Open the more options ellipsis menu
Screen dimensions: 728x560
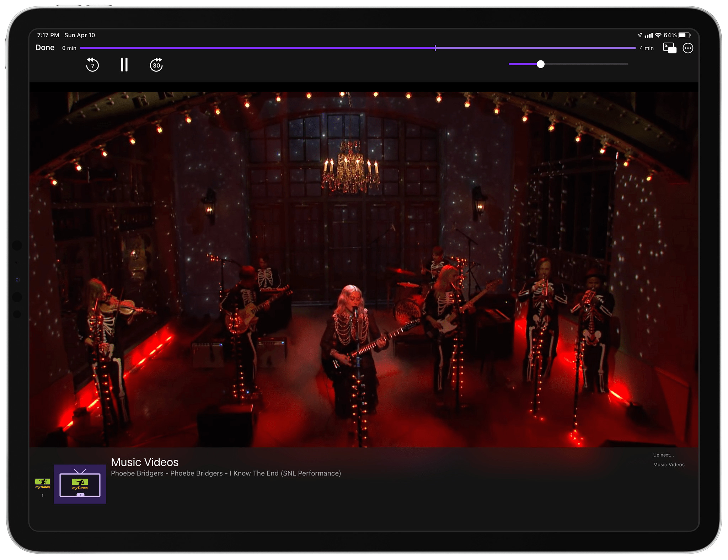[x=688, y=48]
